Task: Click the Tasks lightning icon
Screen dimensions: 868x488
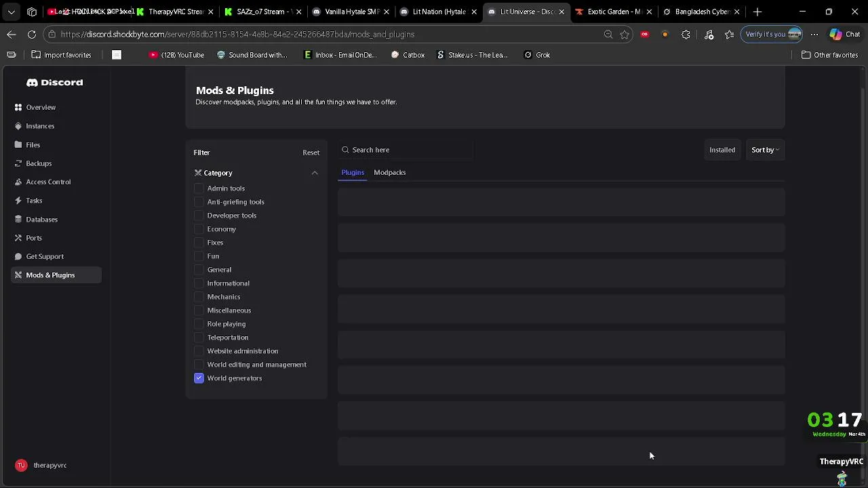Action: [x=18, y=201]
